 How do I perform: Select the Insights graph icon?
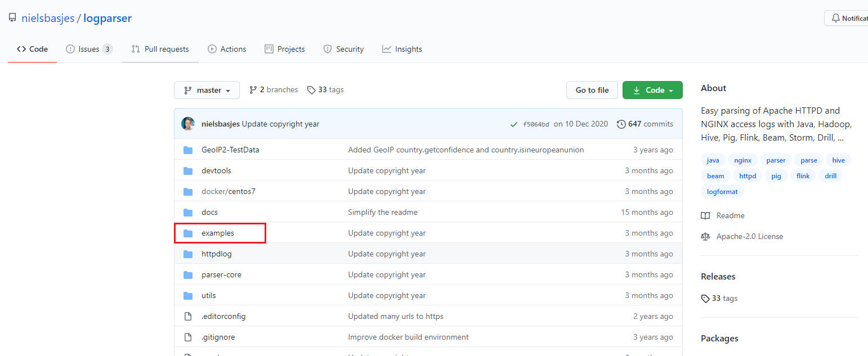click(x=387, y=49)
